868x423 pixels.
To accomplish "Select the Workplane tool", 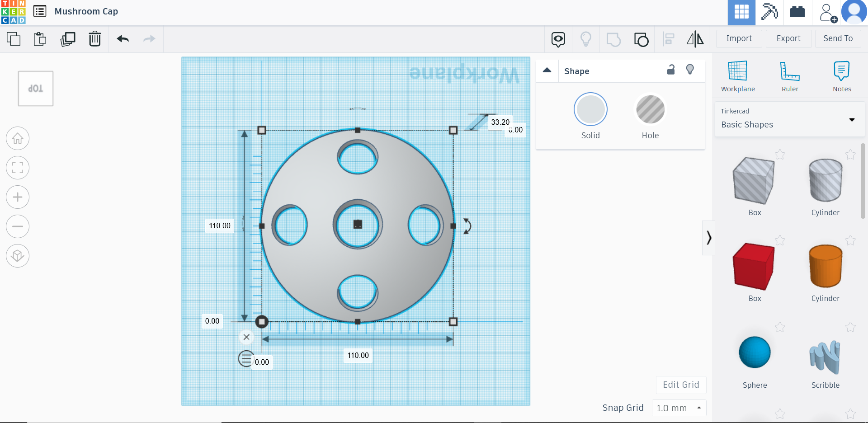I will [737, 76].
